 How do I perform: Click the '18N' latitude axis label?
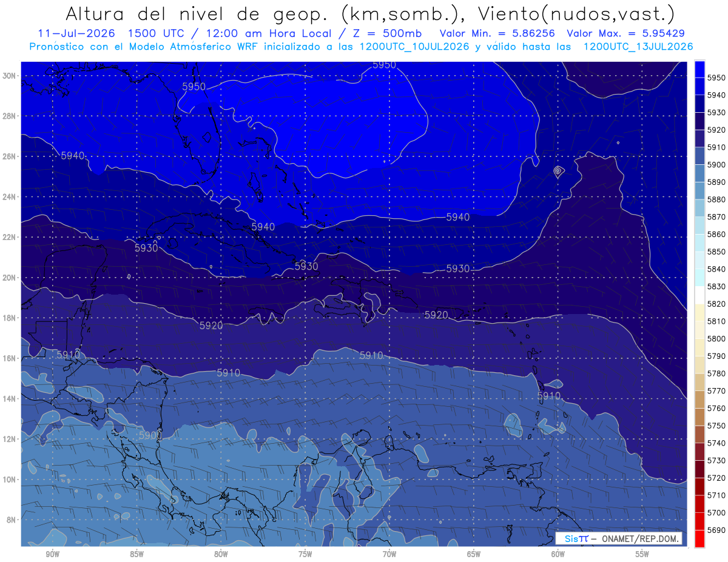click(10, 318)
